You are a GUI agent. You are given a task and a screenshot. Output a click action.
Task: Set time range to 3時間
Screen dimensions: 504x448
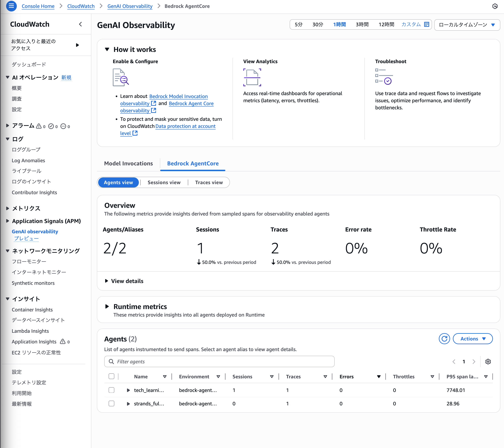pos(362,24)
